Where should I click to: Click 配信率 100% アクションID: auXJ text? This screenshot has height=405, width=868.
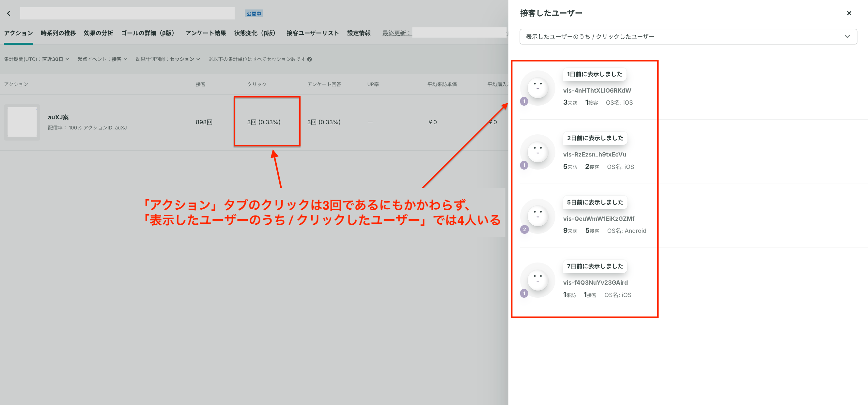(x=87, y=128)
